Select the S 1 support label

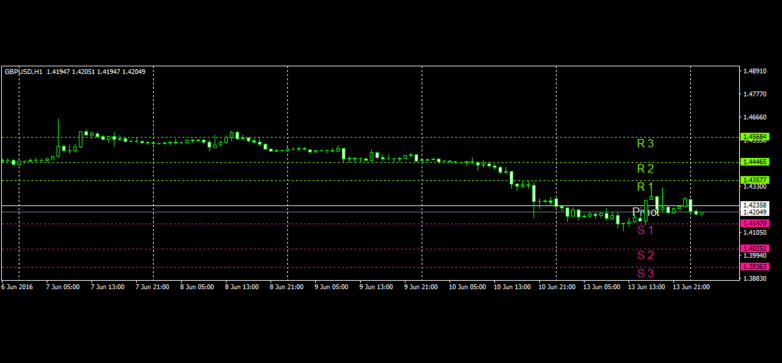(645, 230)
